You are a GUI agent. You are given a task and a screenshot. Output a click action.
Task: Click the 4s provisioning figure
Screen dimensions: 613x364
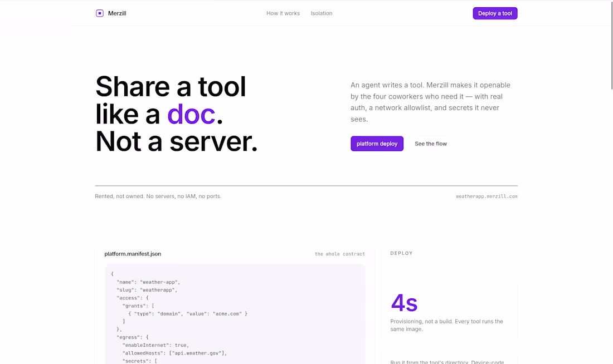pyautogui.click(x=404, y=303)
